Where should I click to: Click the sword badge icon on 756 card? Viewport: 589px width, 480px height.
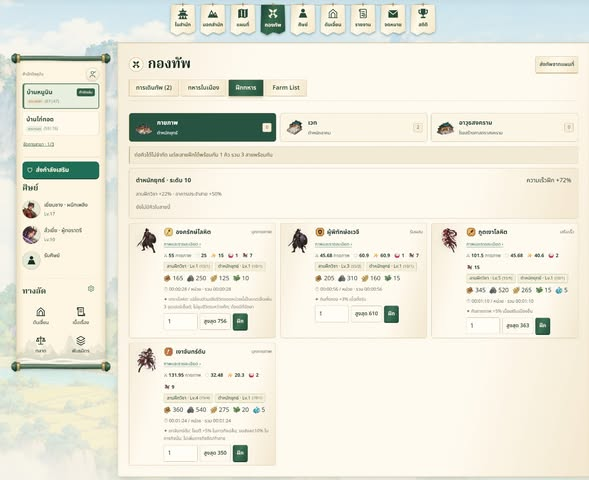click(168, 232)
